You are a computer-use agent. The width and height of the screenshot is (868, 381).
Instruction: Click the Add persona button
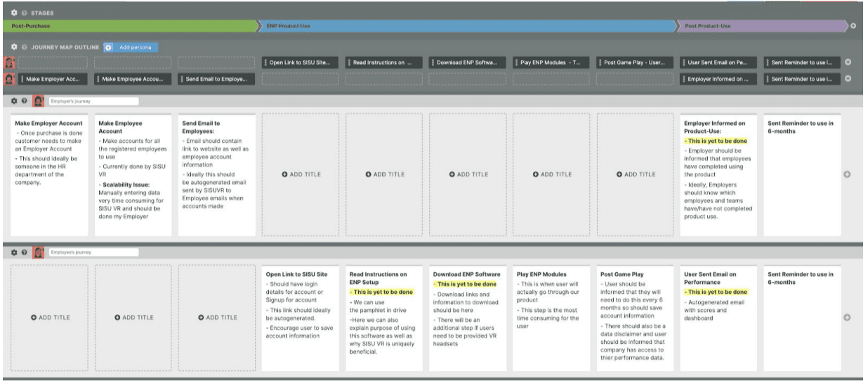[131, 47]
